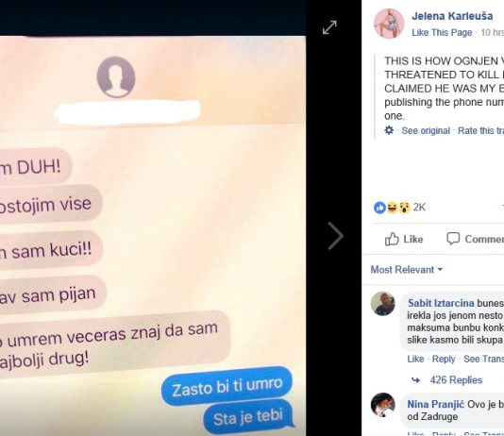Image resolution: width=504 pixels, height=436 pixels.
Task: Open Nina Pranjić's avatar
Action: click(x=382, y=404)
